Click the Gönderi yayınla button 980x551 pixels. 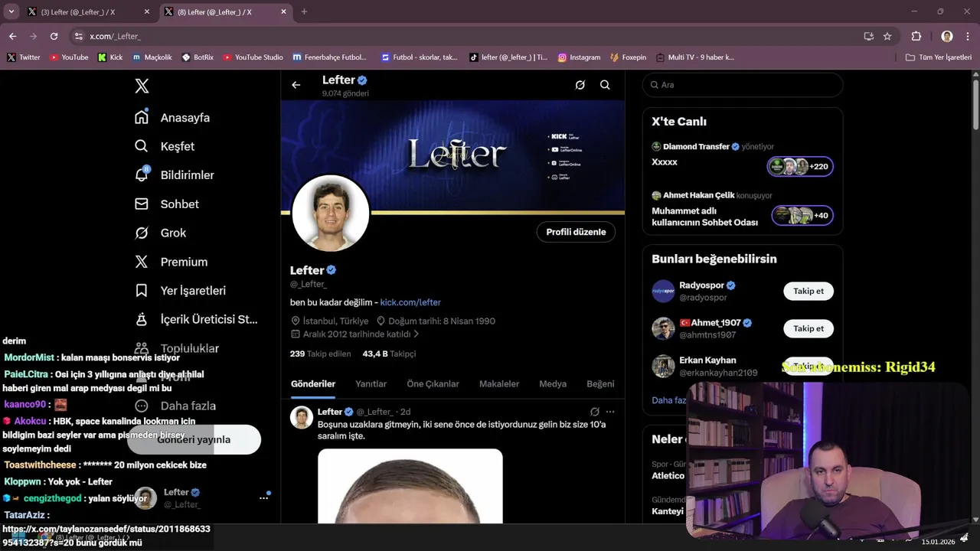[x=194, y=440]
